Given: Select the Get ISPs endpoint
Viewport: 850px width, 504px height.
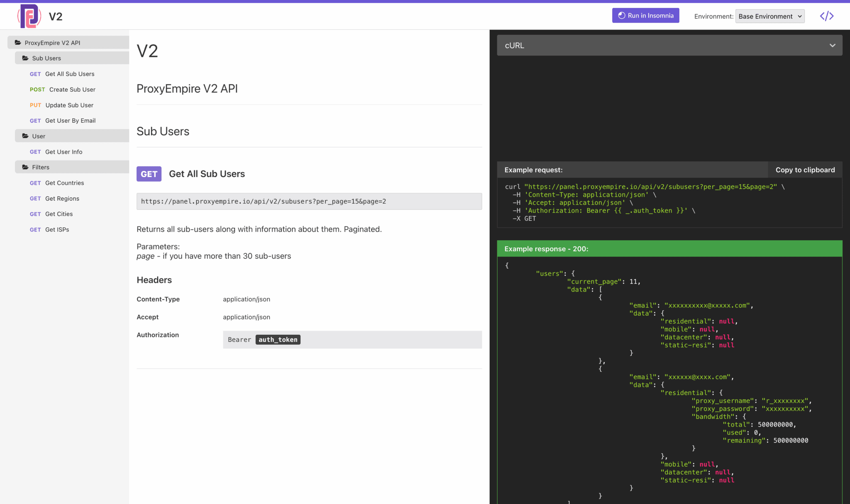Looking at the screenshot, I should tap(56, 229).
